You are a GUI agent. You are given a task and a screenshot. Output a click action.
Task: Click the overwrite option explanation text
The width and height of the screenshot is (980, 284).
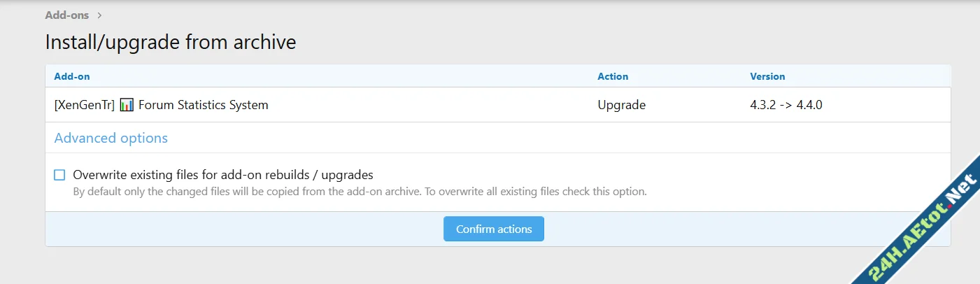click(x=360, y=191)
